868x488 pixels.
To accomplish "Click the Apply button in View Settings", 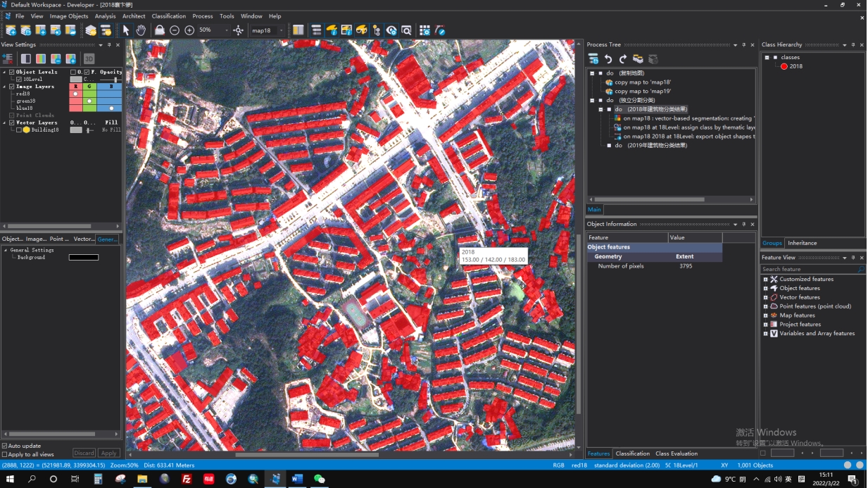I will point(108,453).
